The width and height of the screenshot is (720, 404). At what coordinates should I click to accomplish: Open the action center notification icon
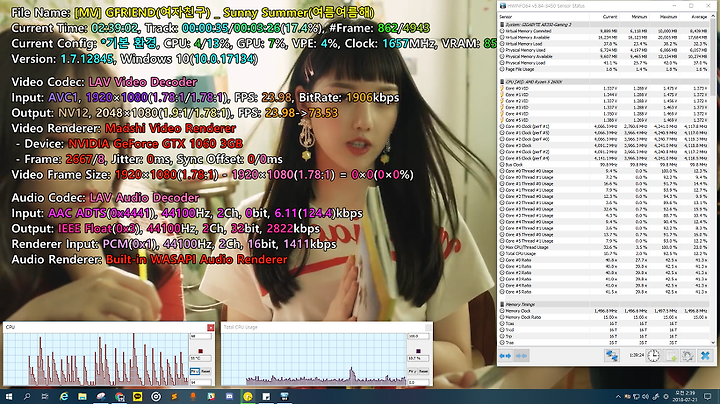point(708,396)
